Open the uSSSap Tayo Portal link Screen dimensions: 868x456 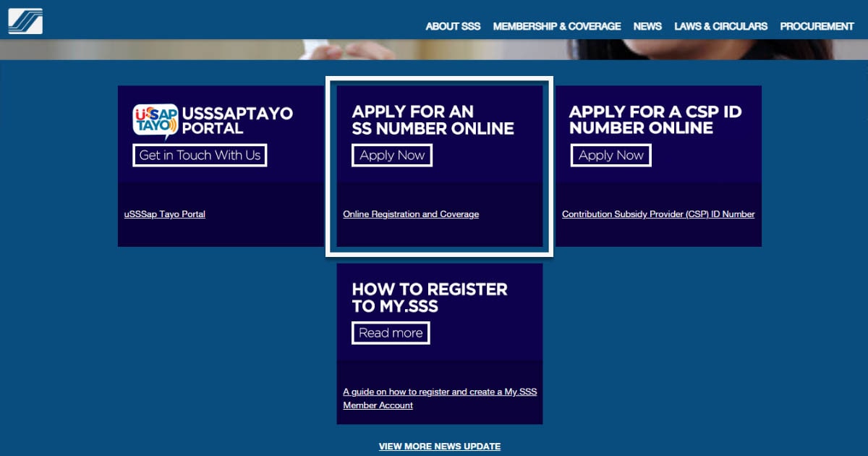coord(163,214)
